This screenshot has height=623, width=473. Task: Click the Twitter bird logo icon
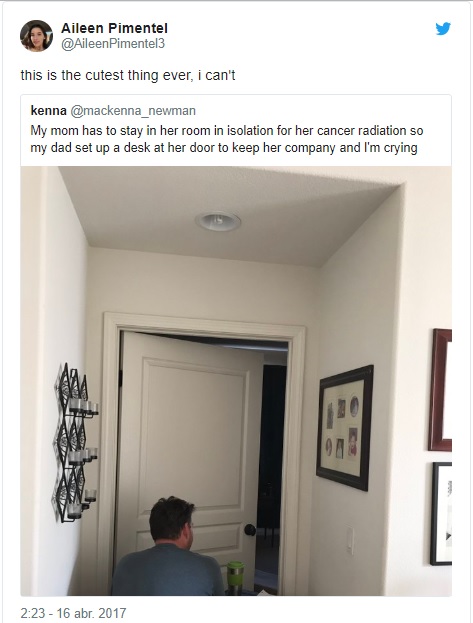pos(443,29)
